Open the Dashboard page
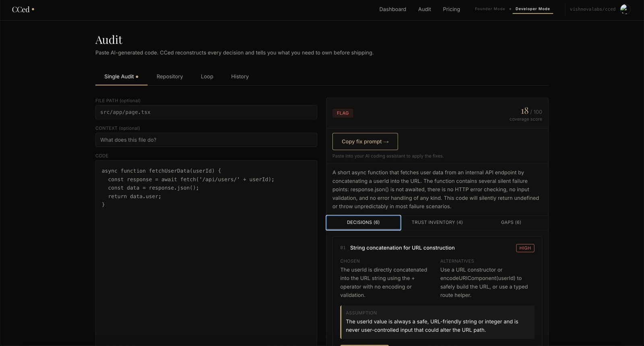This screenshot has height=346, width=644. pyautogui.click(x=392, y=9)
